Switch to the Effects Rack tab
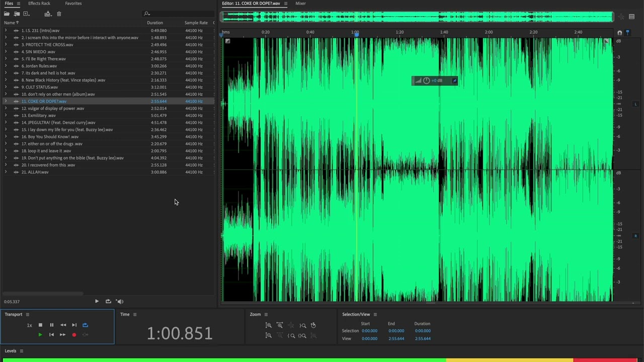The height and width of the screenshot is (362, 644). (39, 4)
